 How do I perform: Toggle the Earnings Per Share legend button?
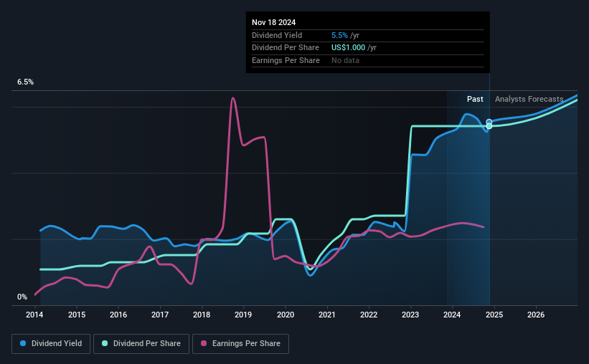pyautogui.click(x=240, y=344)
